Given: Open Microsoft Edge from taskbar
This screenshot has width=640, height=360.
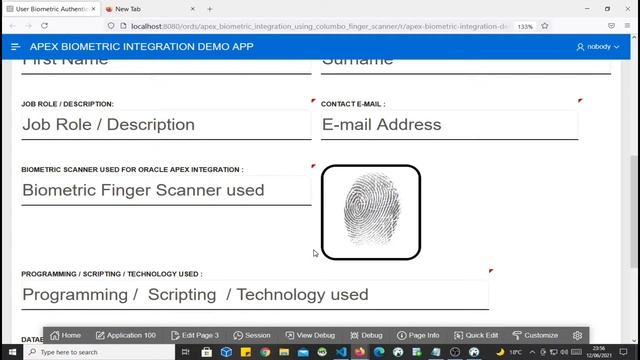Looking at the screenshot, I should [x=379, y=352].
